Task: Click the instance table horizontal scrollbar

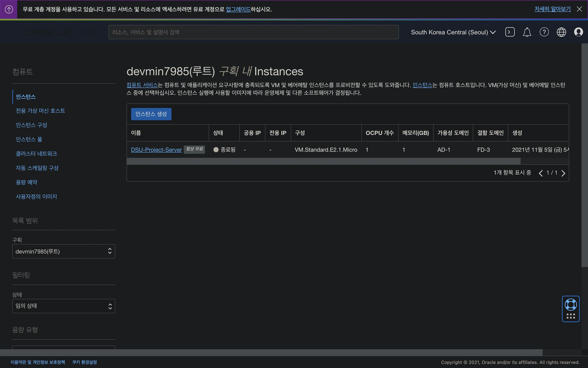Action: click(323, 161)
